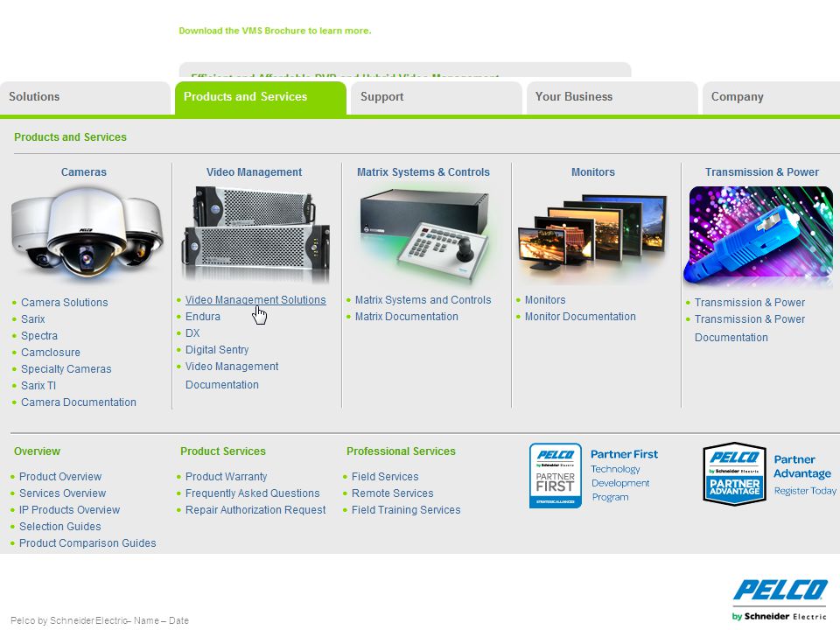
Task: Go to the Company tab
Action: pyautogui.click(x=772, y=97)
